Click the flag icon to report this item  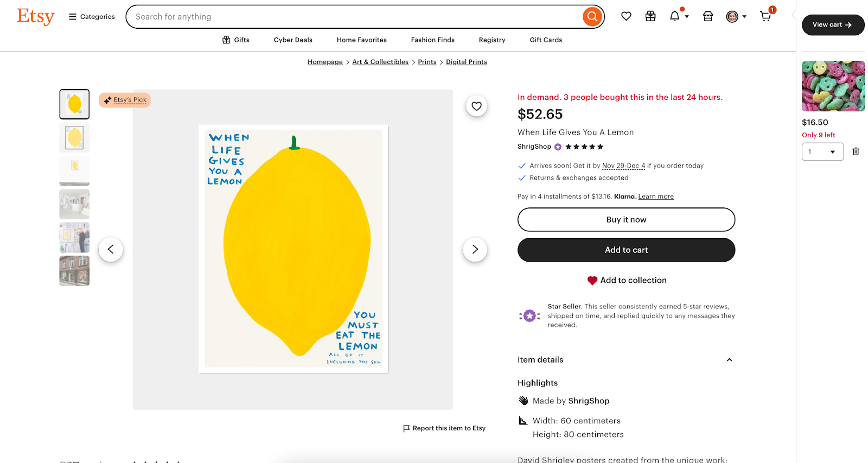(x=406, y=428)
